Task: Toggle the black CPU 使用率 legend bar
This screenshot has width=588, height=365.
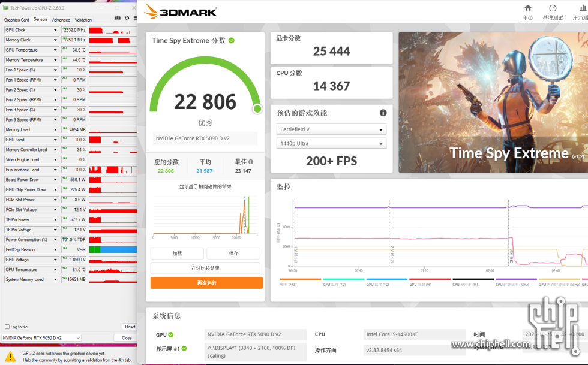Action: [x=473, y=279]
